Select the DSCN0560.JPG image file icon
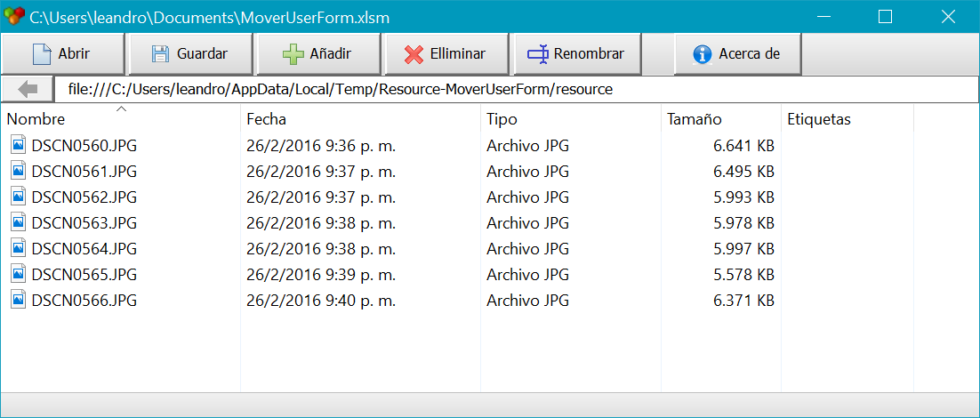This screenshot has width=980, height=418. (19, 146)
